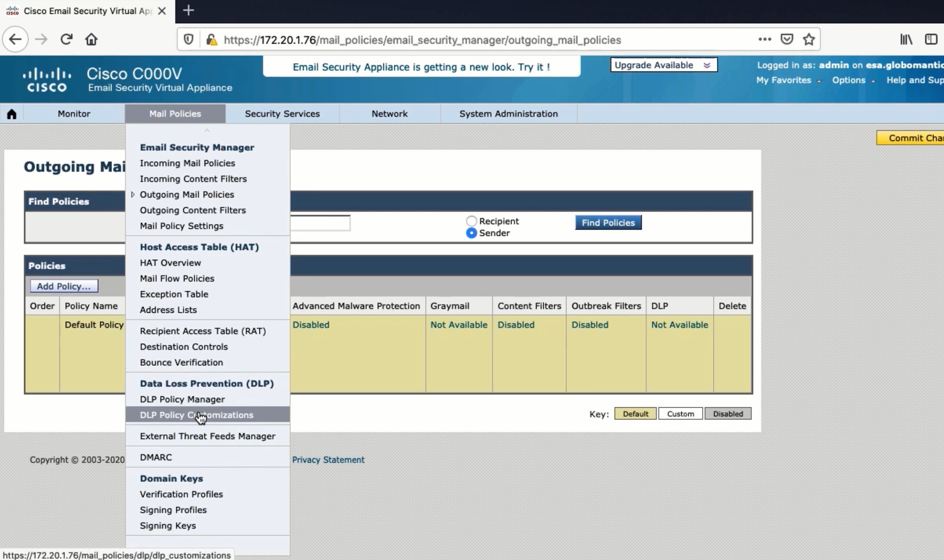This screenshot has width=944, height=560.
Task: Select Outgoing Mail Policies menu entry
Action: pyautogui.click(x=187, y=195)
